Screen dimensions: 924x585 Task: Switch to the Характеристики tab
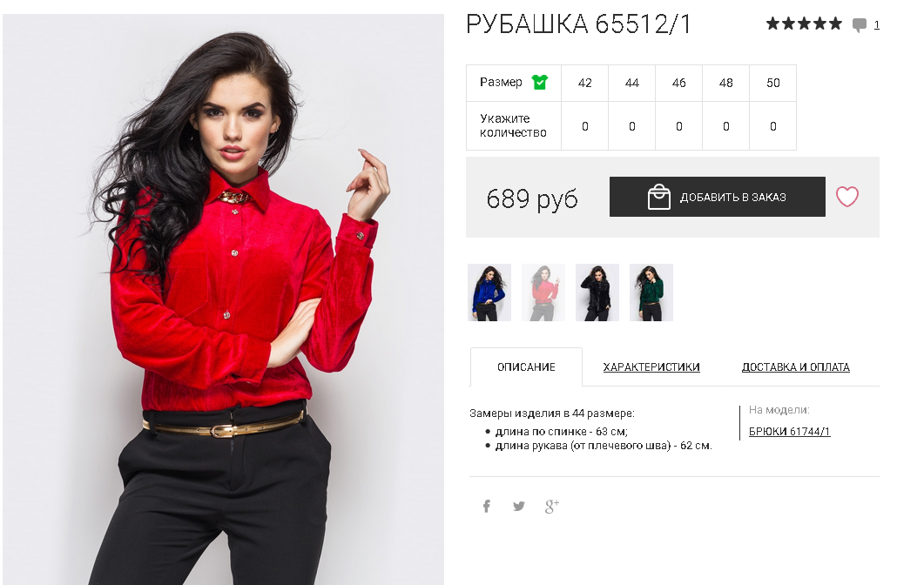pyautogui.click(x=651, y=367)
